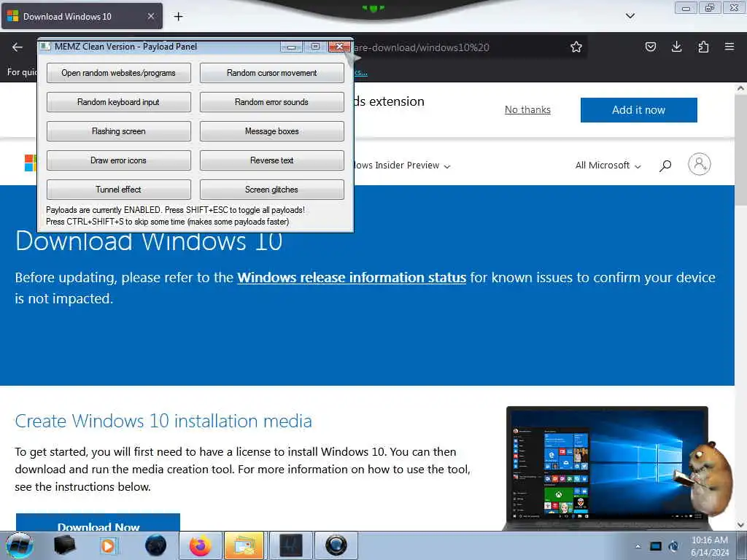The image size is (747, 560).
Task: Close the Download Windows 10 tab
Action: (x=150, y=16)
